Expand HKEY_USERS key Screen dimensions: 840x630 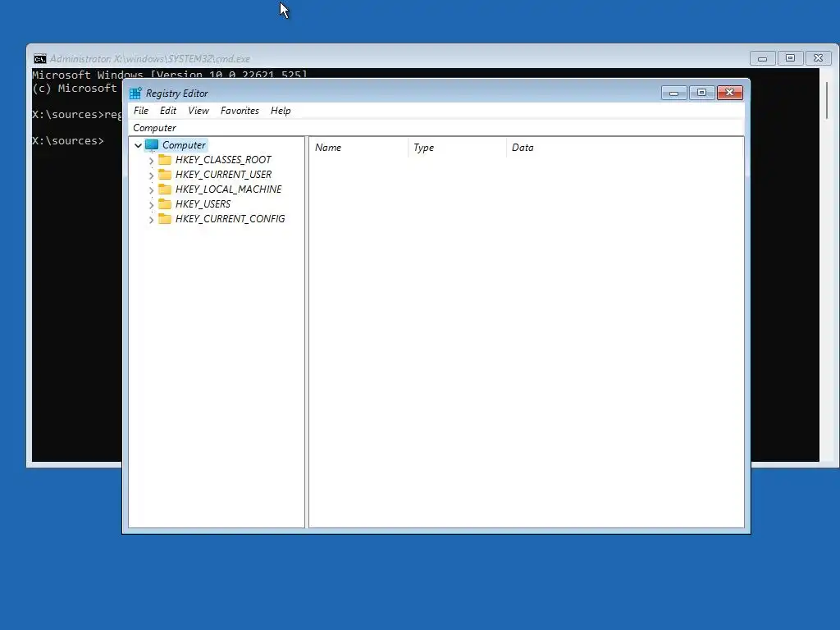151,204
